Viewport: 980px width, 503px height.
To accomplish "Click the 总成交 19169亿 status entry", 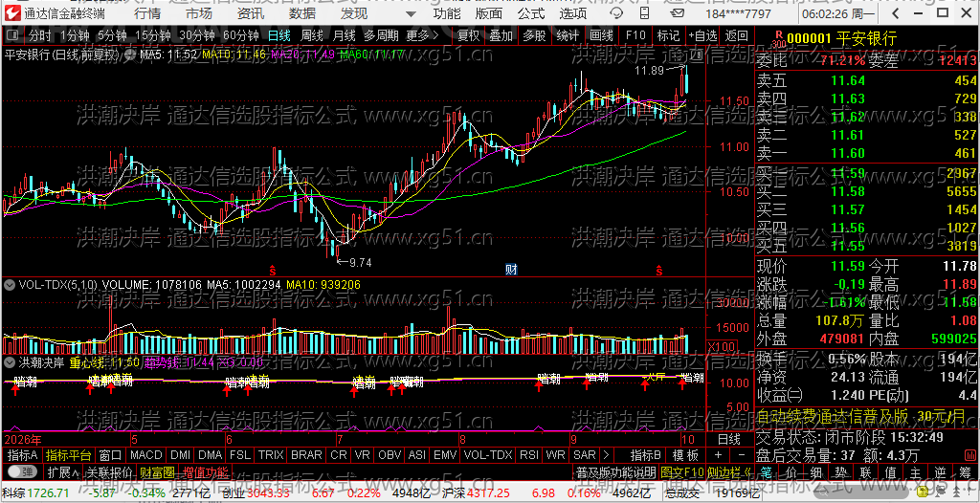I will click(x=711, y=493).
